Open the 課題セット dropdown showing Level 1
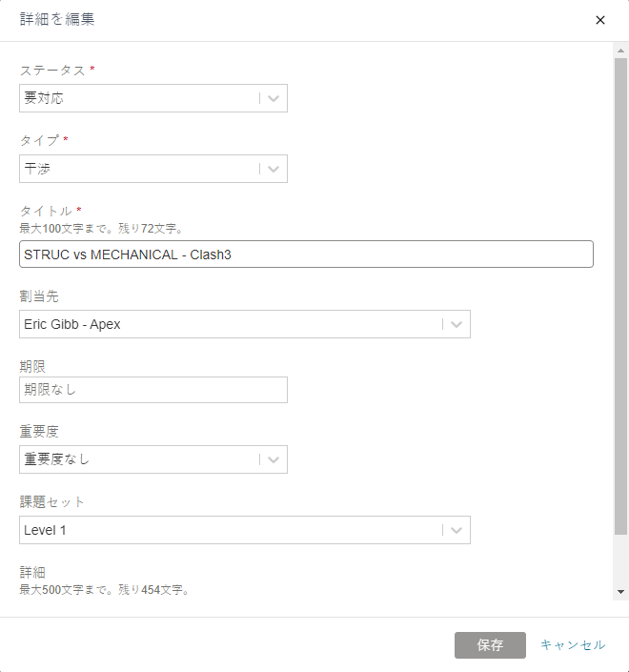Screen dimensions: 629x672 (245, 530)
